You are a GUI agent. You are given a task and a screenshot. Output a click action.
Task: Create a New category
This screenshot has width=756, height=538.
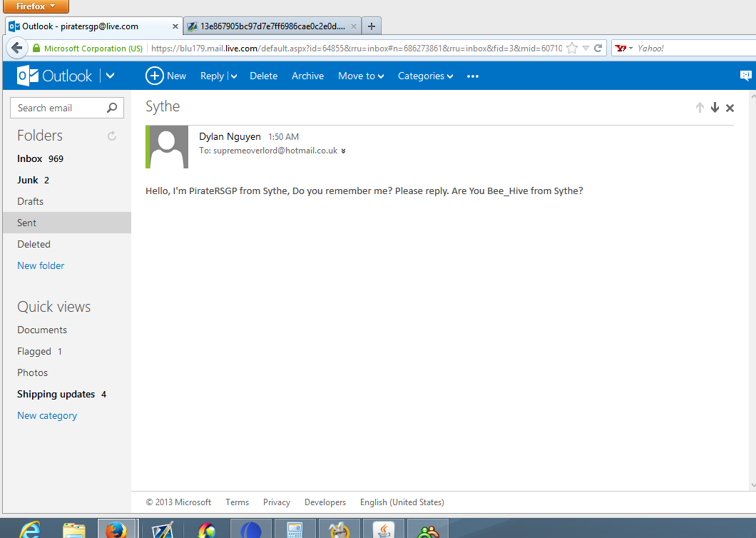tap(47, 415)
